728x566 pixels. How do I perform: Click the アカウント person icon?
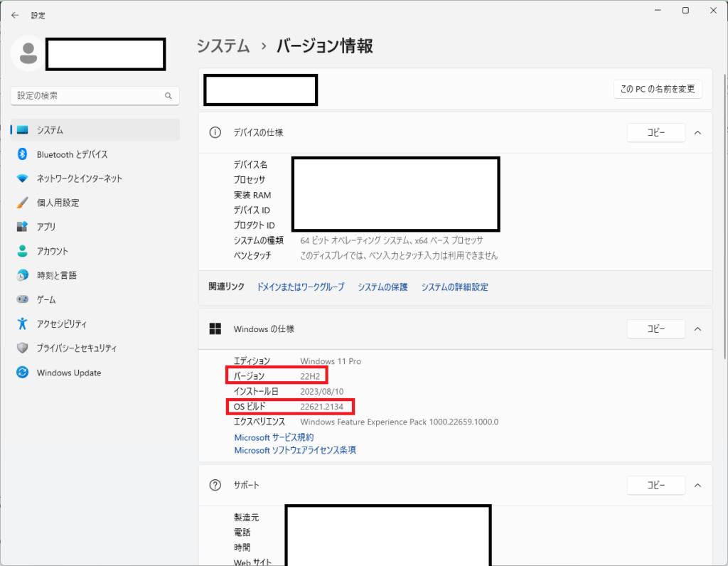22,251
